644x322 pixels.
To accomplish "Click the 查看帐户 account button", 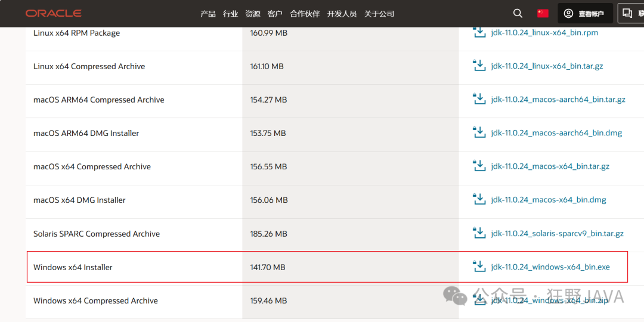I will coord(585,14).
